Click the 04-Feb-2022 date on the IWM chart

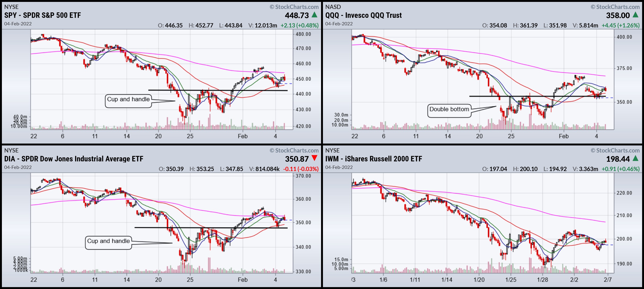point(339,167)
